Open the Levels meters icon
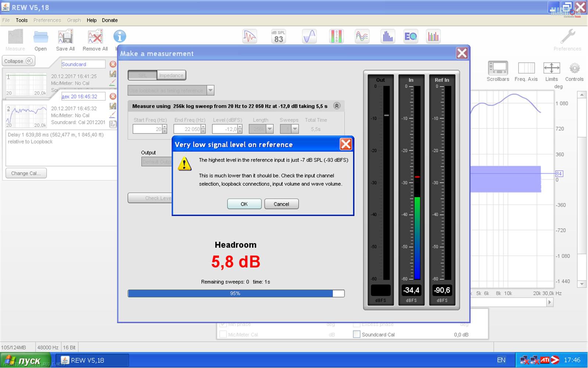588x368 pixels. [336, 36]
